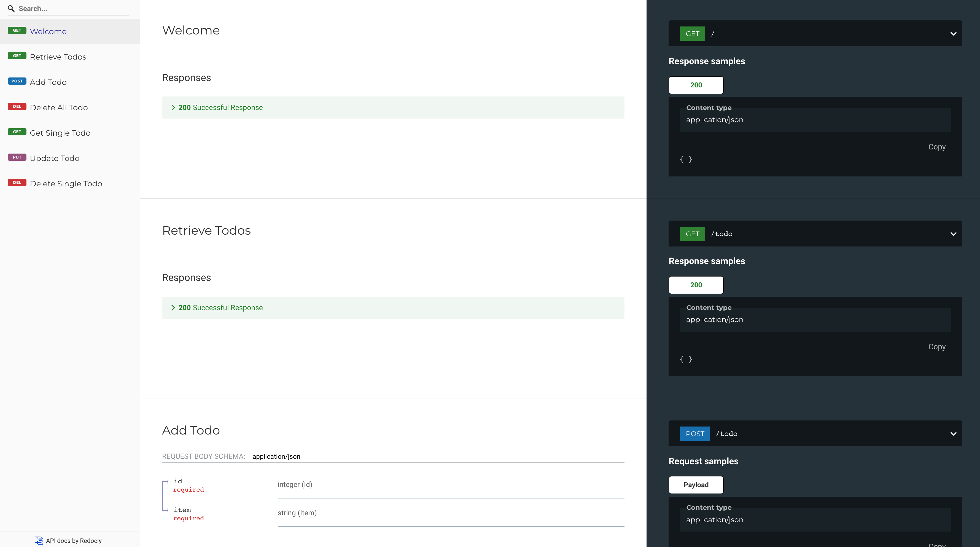Click the search magnifier icon
This screenshot has width=980, height=547.
click(x=11, y=8)
